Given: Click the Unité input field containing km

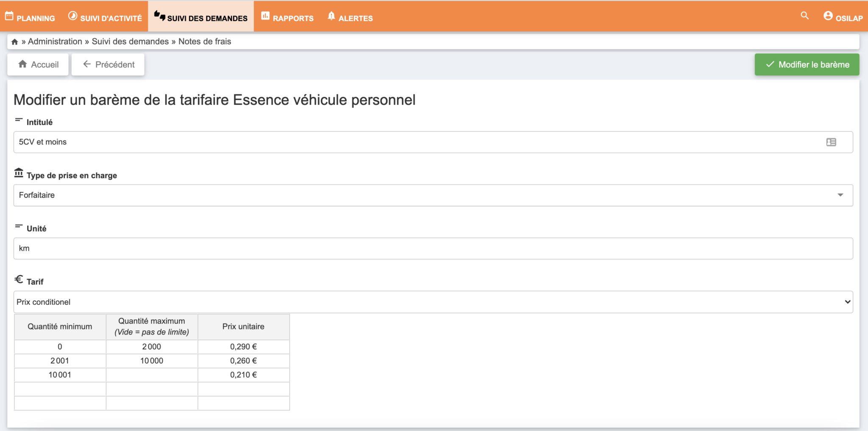Looking at the screenshot, I should click(x=433, y=249).
